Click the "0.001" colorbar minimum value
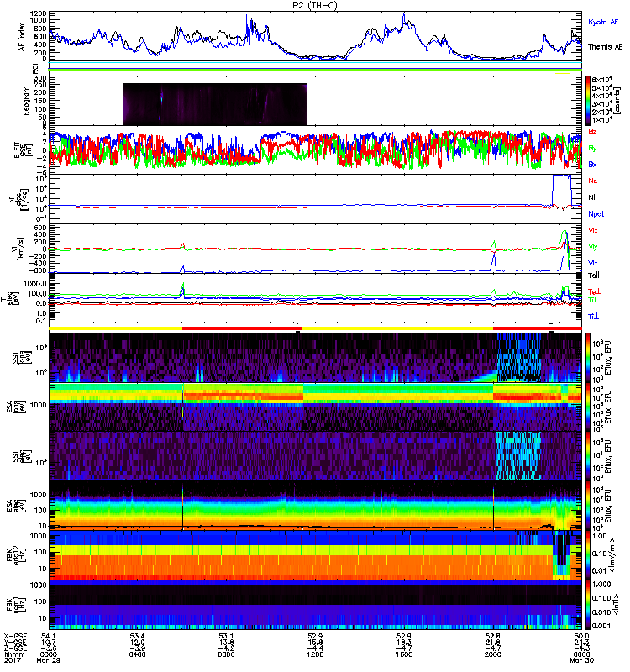Screen dimensions: 630x672 [600, 626]
